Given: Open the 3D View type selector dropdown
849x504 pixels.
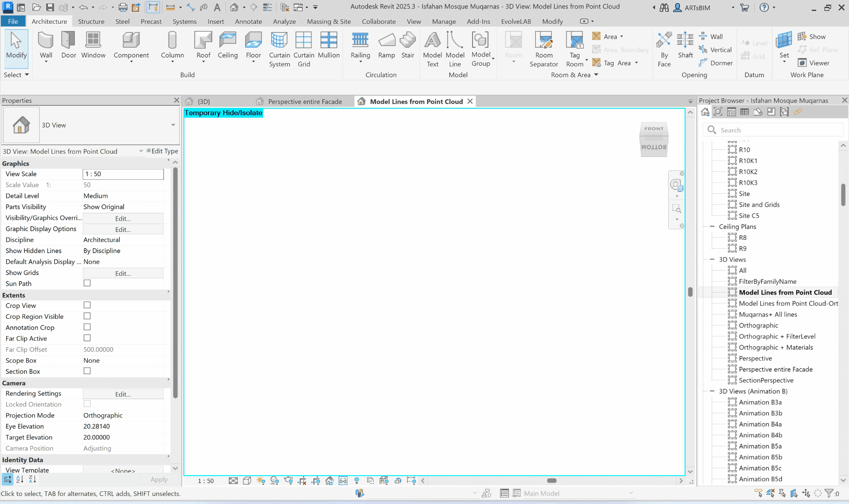Looking at the screenshot, I should pyautogui.click(x=173, y=125).
